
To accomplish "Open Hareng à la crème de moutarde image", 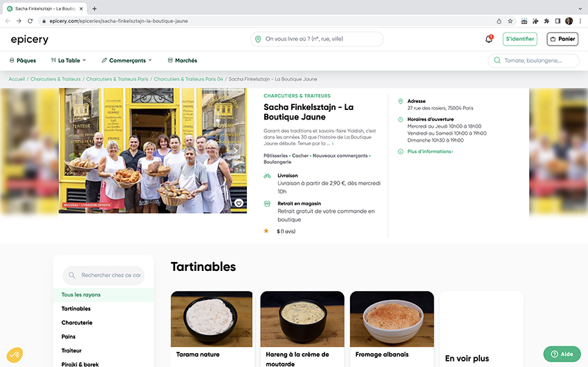I will (302, 319).
